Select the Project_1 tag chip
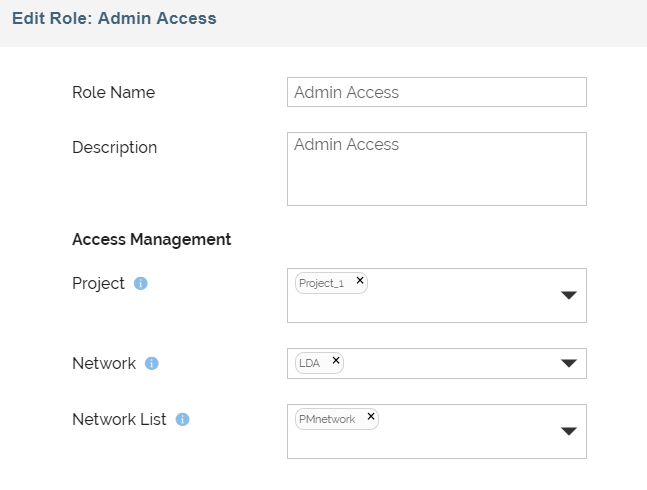This screenshot has height=490, width=647. [x=322, y=283]
